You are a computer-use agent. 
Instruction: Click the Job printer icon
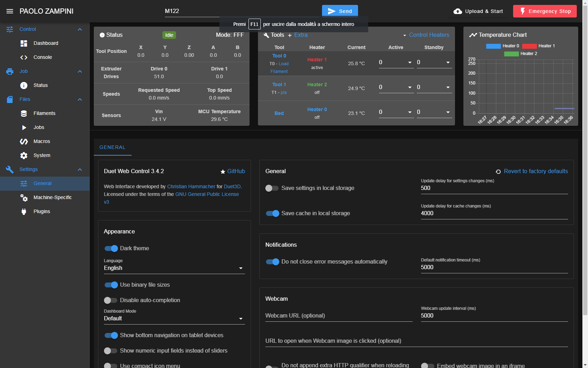pyautogui.click(x=10, y=71)
